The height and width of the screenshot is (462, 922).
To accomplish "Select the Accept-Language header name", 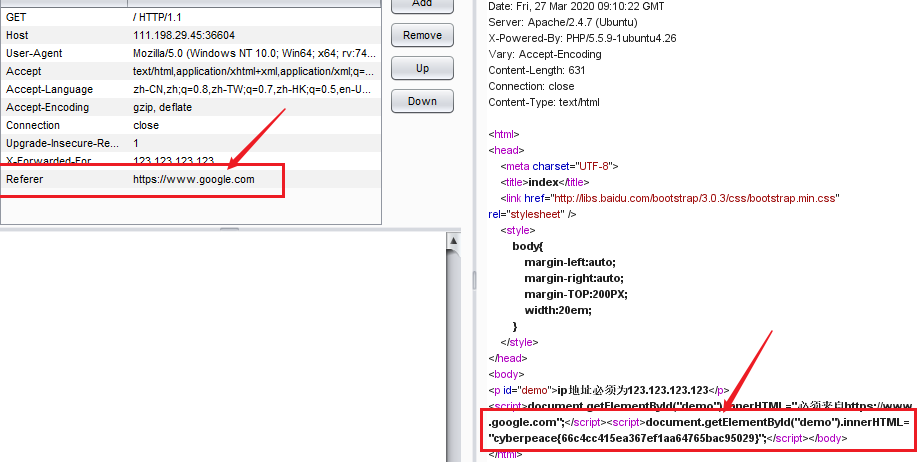I will tap(49, 89).
